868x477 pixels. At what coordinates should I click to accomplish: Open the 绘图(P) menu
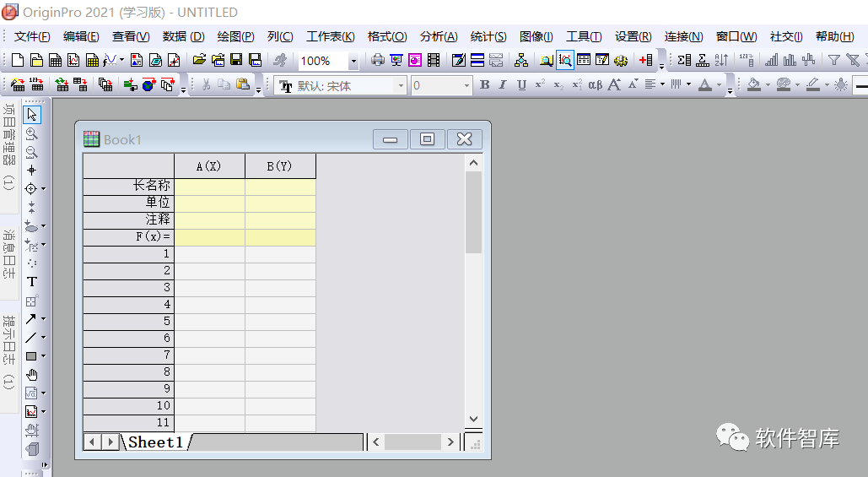click(235, 36)
